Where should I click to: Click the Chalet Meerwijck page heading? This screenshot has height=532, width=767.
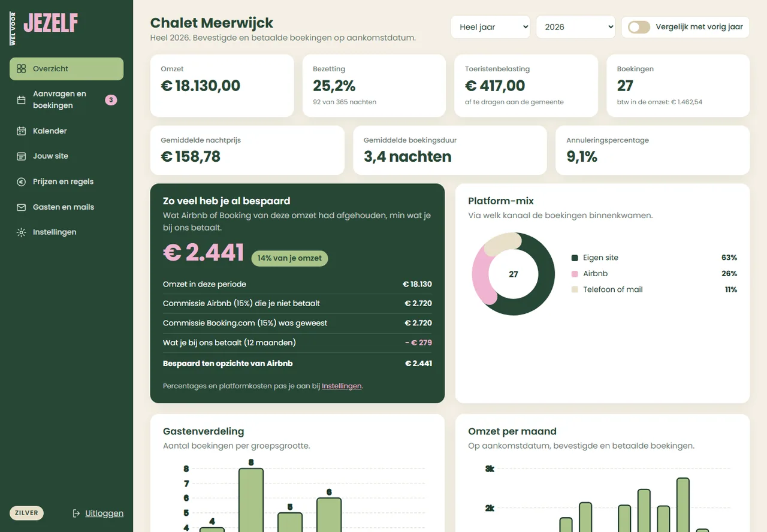coord(212,23)
